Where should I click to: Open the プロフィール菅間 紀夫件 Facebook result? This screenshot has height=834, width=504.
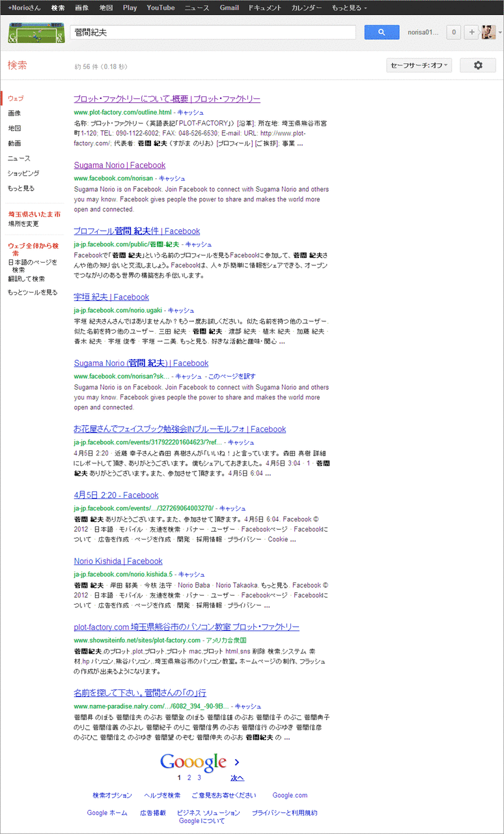[137, 231]
